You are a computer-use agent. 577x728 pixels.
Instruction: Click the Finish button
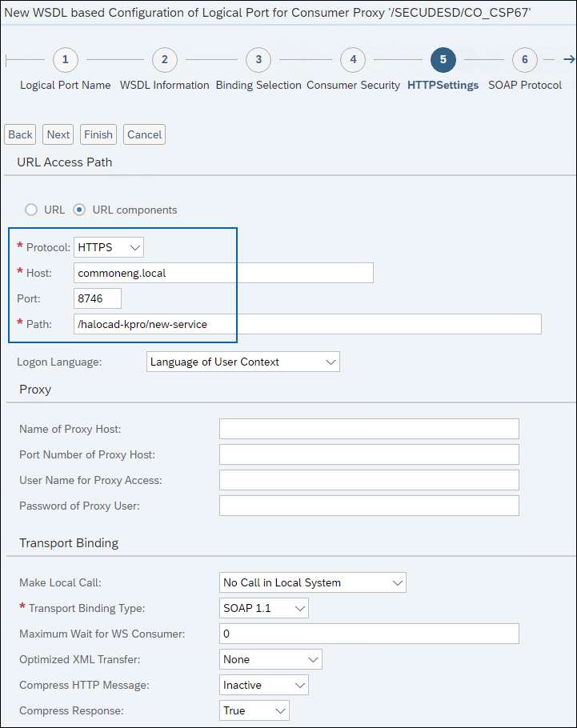[x=98, y=134]
